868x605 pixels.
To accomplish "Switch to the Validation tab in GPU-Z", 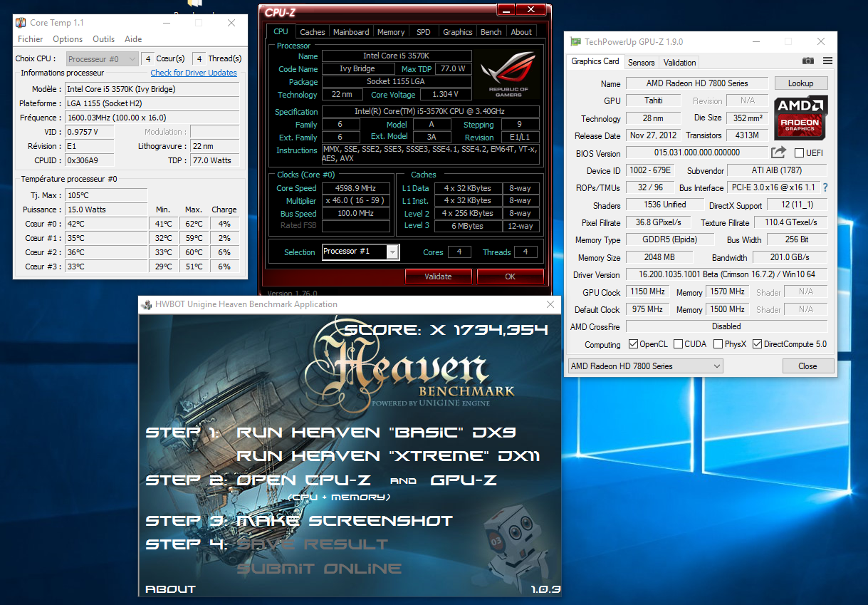I will click(679, 63).
